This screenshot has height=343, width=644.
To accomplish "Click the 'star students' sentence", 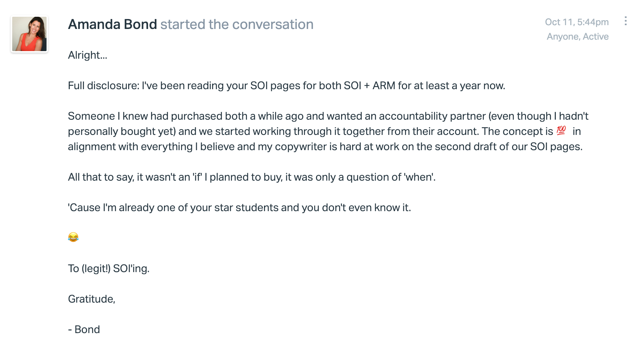I will pyautogui.click(x=239, y=208).
